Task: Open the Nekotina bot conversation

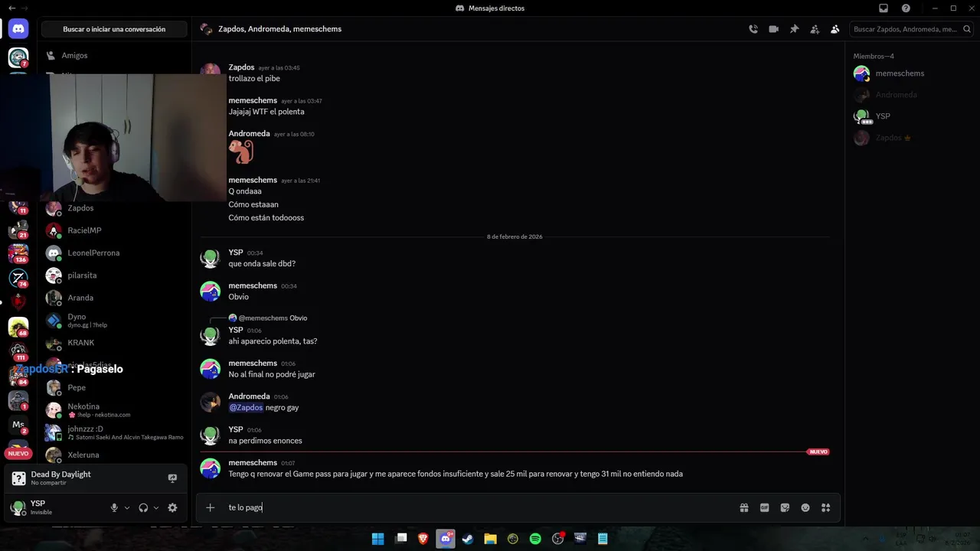Action: pos(115,410)
